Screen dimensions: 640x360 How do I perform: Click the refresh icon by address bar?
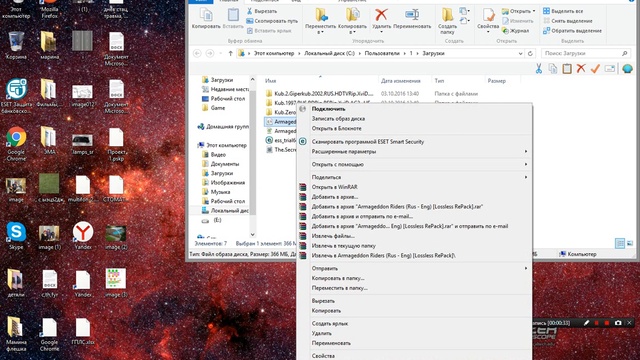tap(530, 53)
